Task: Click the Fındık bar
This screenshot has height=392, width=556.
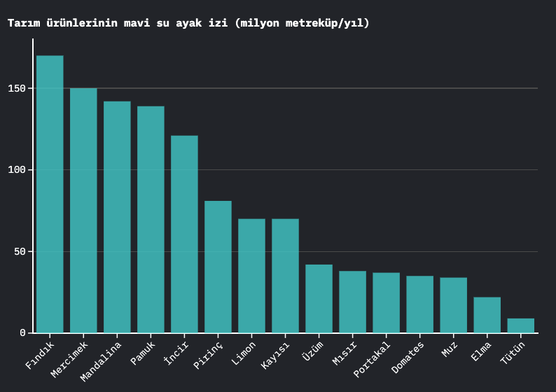Action: [x=50, y=194]
